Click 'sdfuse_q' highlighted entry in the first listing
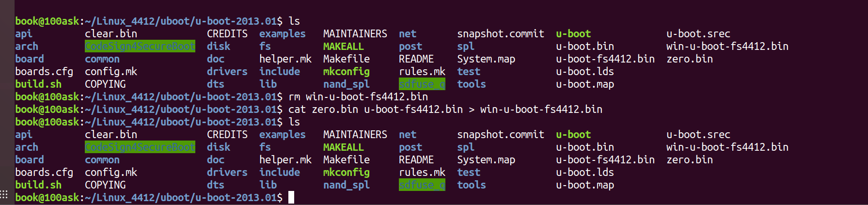The height and width of the screenshot is (205, 868). coord(422,84)
